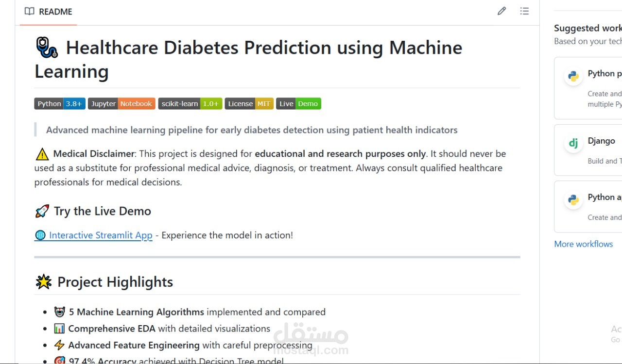Viewport: 622px width, 364px height.
Task: Click the Python 3.8+ badge
Action: pos(60,104)
